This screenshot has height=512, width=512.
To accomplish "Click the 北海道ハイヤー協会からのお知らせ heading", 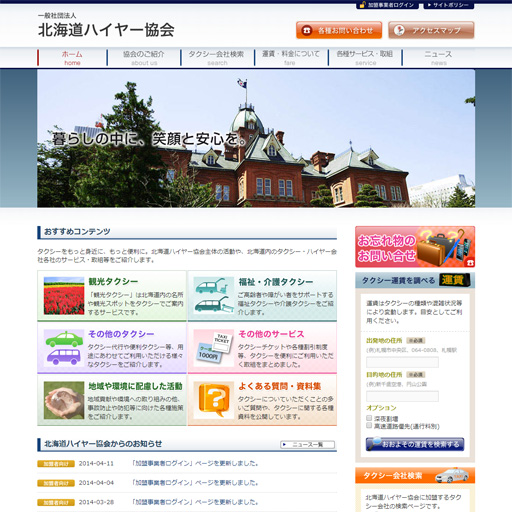I will coord(103,444).
